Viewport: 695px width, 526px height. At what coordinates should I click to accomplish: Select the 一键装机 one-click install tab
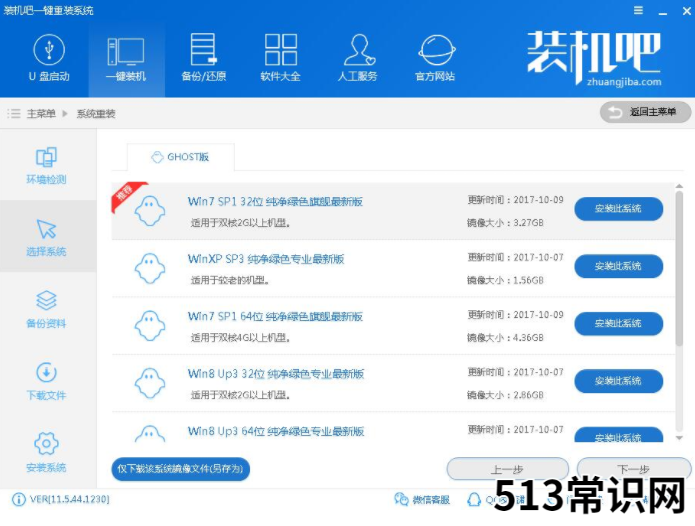click(x=126, y=59)
